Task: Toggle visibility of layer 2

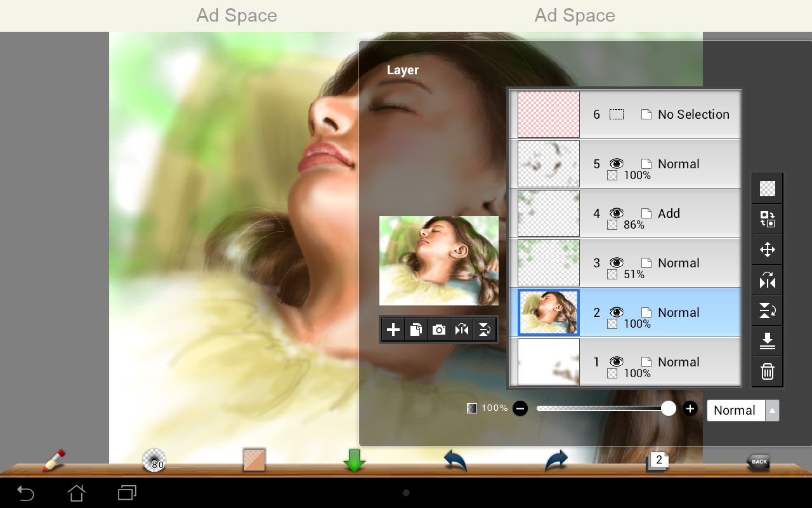Action: point(616,312)
